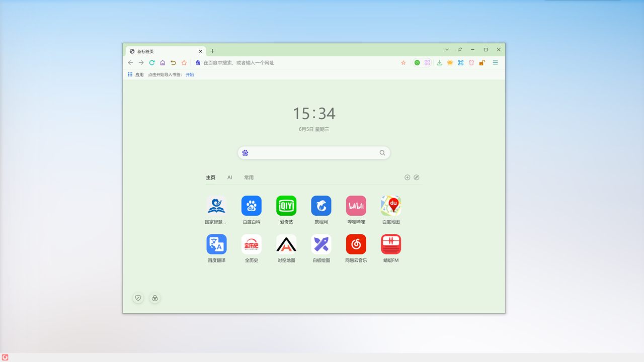Open the hamburger menu at top right
The height and width of the screenshot is (362, 644).
click(495, 62)
